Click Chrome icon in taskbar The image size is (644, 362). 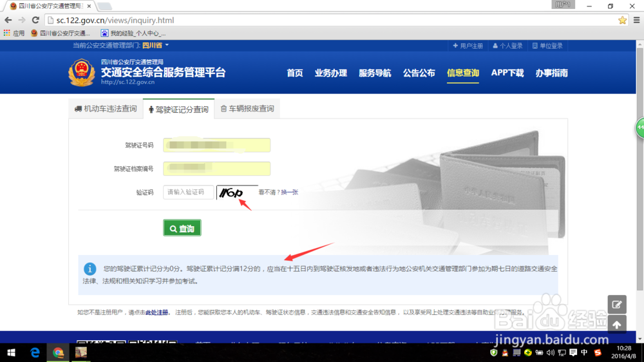pos(58,352)
